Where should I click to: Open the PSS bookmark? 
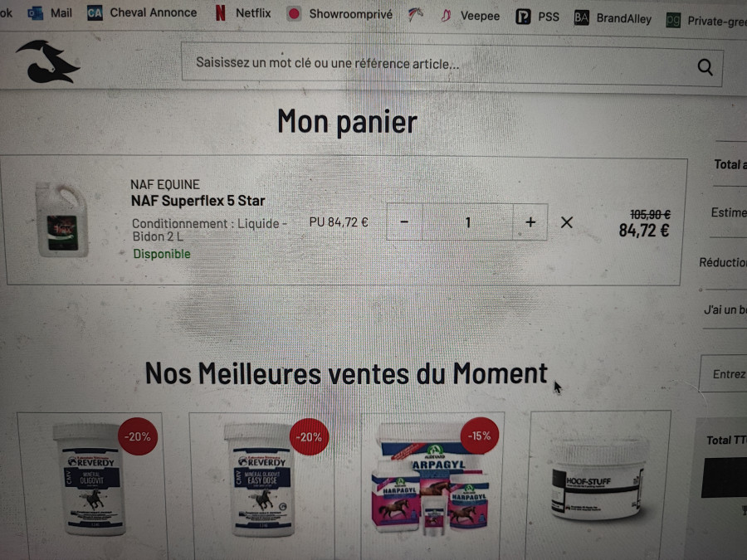pyautogui.click(x=537, y=17)
